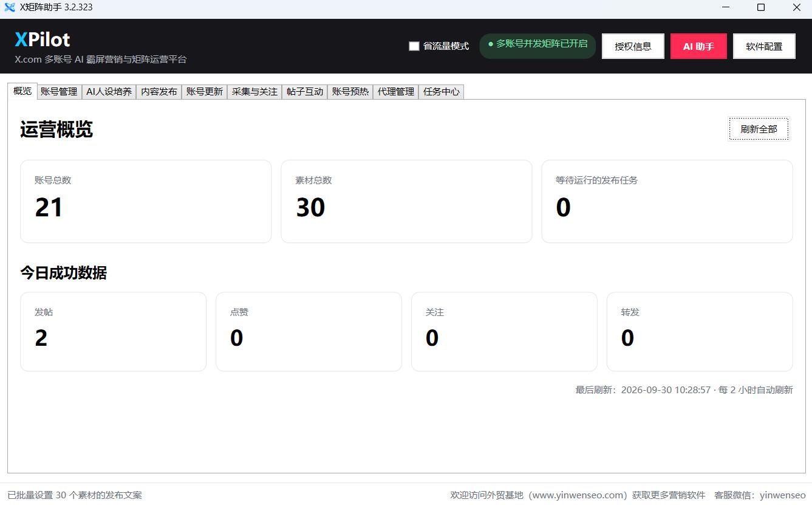Click 刷新全部 to refresh overview
This screenshot has width=812, height=505.
coord(759,129)
